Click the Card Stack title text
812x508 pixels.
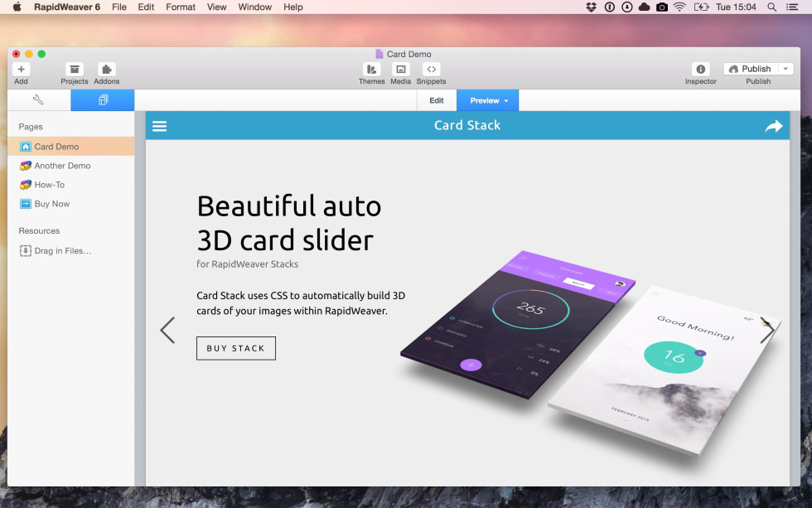pos(467,125)
